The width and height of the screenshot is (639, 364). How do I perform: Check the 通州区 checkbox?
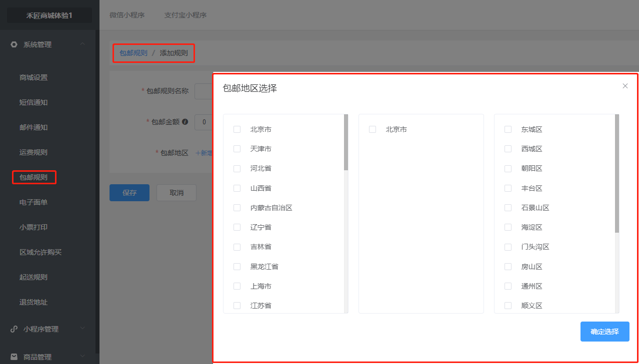508,286
